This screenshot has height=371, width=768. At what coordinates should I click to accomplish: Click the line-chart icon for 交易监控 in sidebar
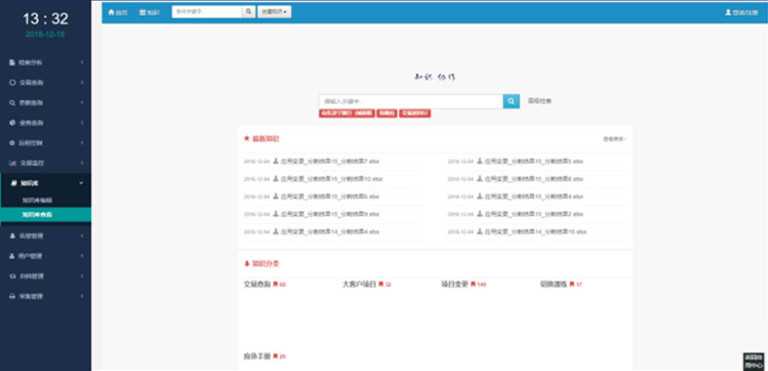[12, 163]
